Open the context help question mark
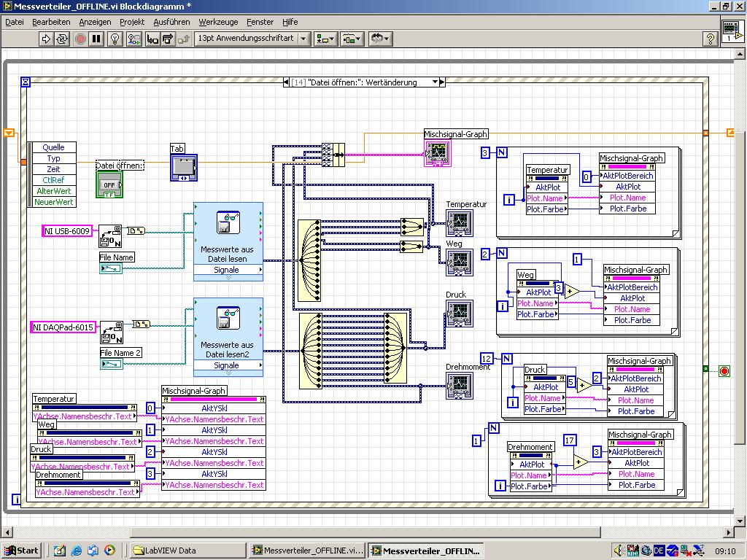 point(710,39)
